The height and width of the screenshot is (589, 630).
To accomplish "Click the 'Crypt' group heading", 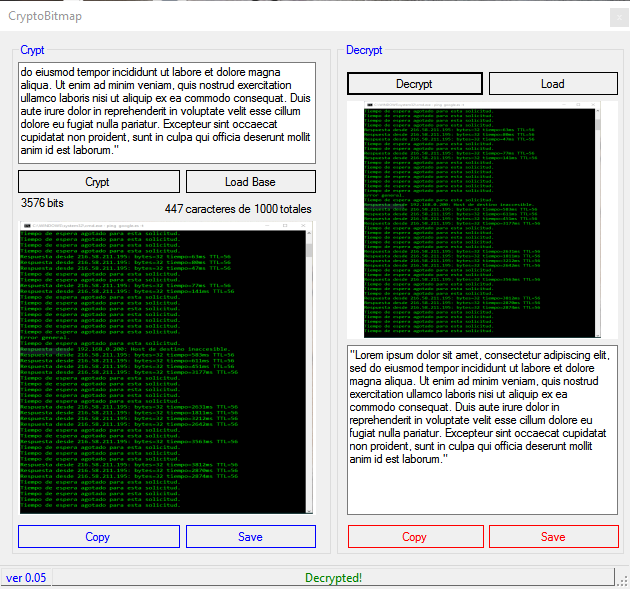I will click(x=32, y=50).
